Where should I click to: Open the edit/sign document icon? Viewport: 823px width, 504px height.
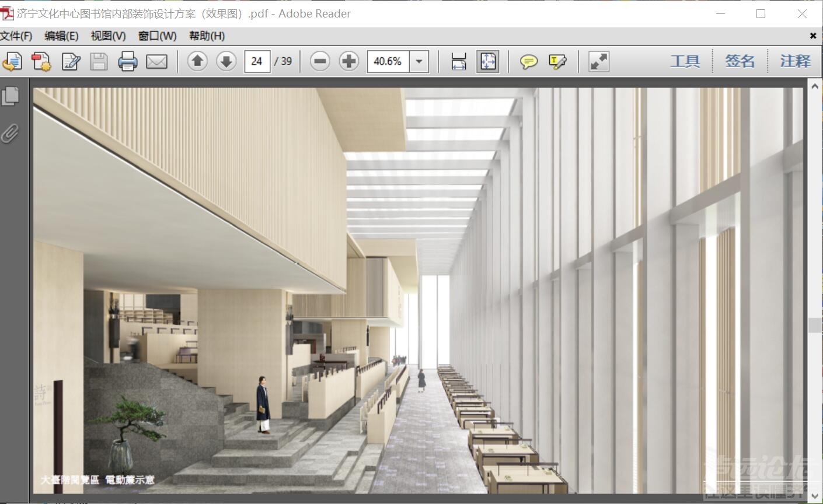coord(71,61)
